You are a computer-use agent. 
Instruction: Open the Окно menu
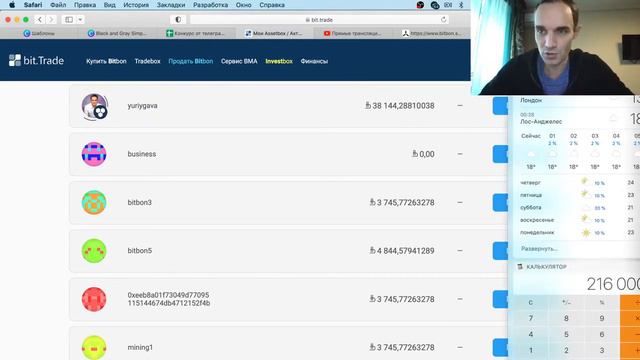pyautogui.click(x=243, y=5)
